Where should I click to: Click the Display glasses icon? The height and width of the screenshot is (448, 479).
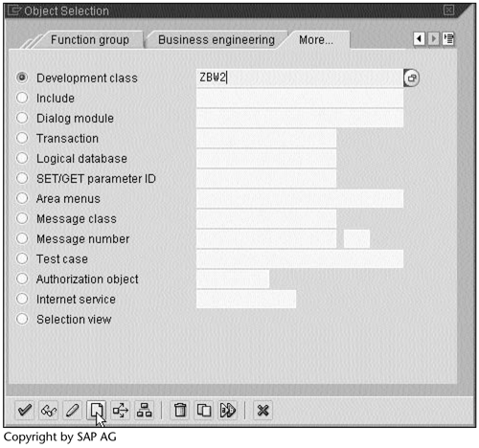point(49,410)
